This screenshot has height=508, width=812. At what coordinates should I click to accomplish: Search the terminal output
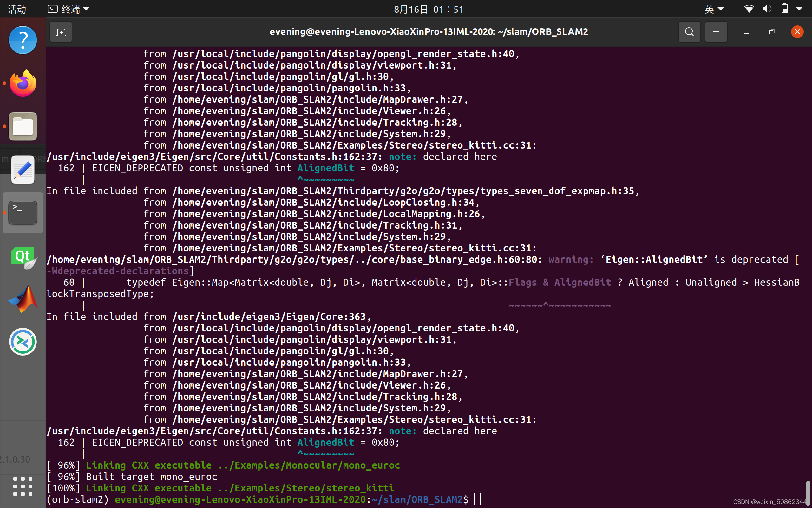689,32
